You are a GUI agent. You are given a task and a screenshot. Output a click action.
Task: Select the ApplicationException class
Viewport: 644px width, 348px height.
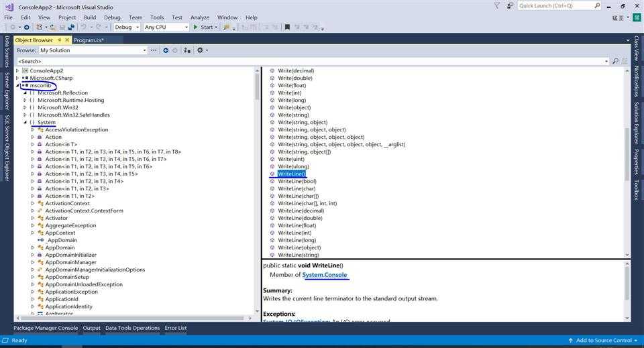click(72, 292)
